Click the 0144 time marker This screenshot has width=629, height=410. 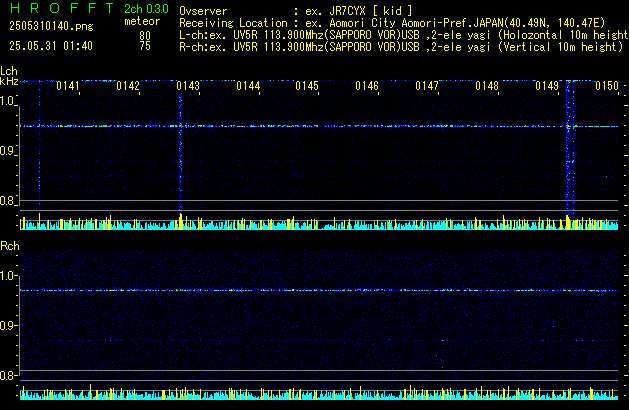point(248,86)
